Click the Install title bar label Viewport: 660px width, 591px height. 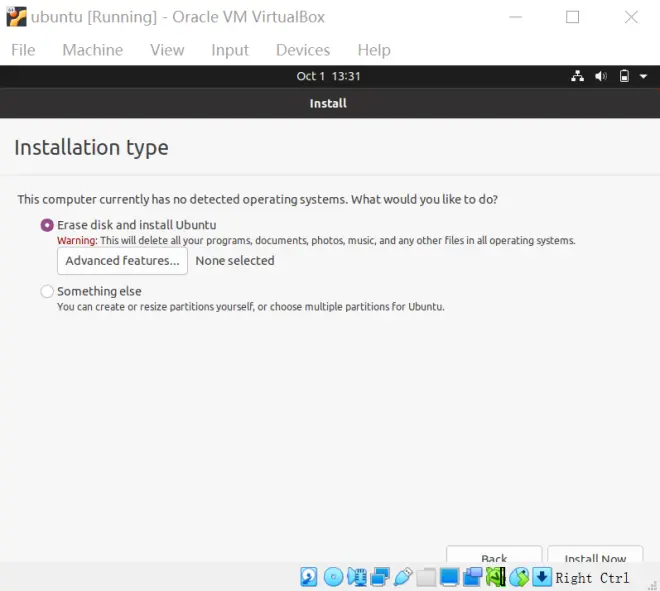coord(328,104)
